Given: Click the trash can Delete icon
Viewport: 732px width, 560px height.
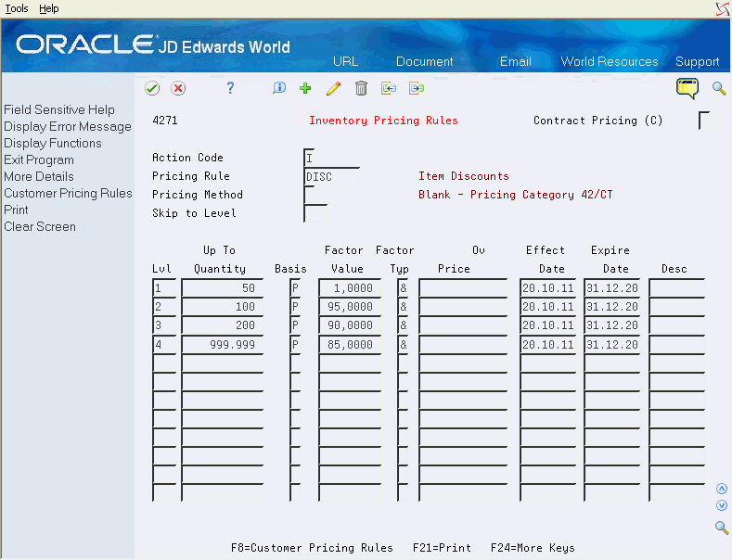Looking at the screenshot, I should click(x=361, y=88).
